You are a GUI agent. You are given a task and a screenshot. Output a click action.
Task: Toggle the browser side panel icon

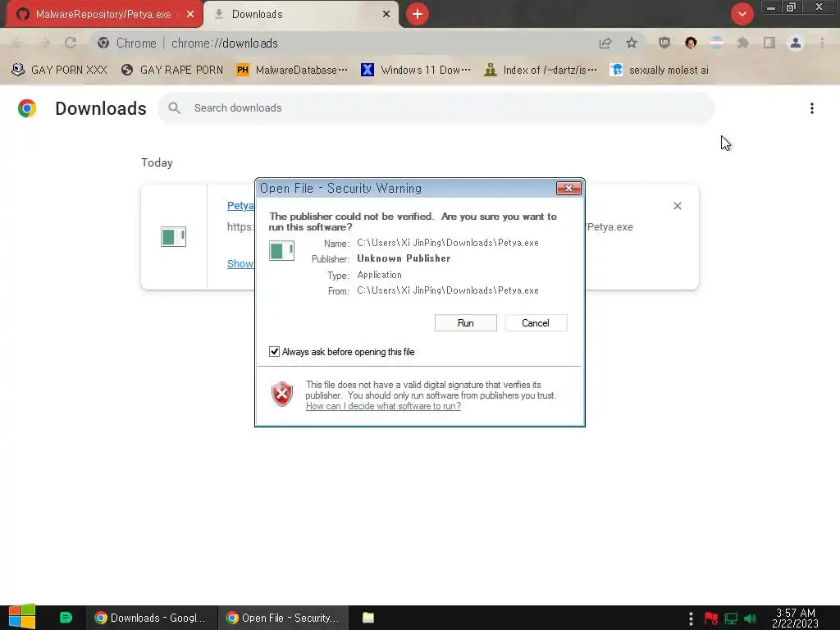pyautogui.click(x=769, y=43)
